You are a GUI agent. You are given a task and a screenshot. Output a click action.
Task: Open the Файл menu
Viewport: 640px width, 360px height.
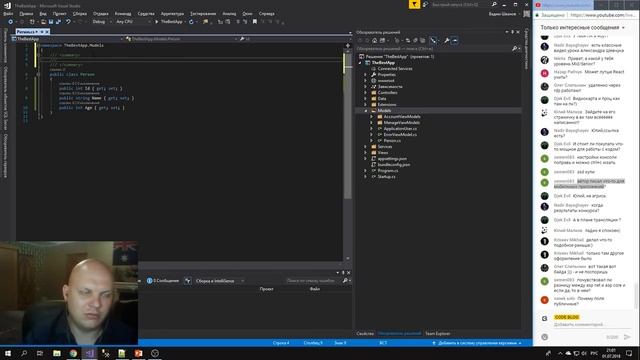tap(8, 13)
